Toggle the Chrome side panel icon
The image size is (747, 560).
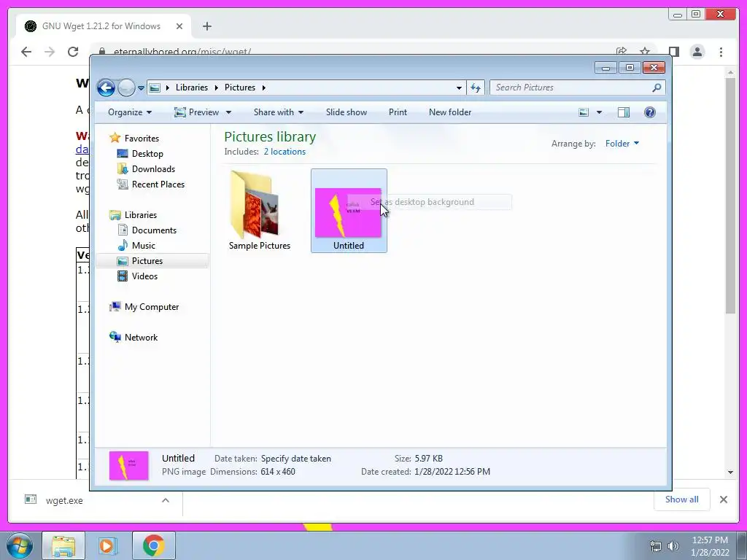(673, 52)
